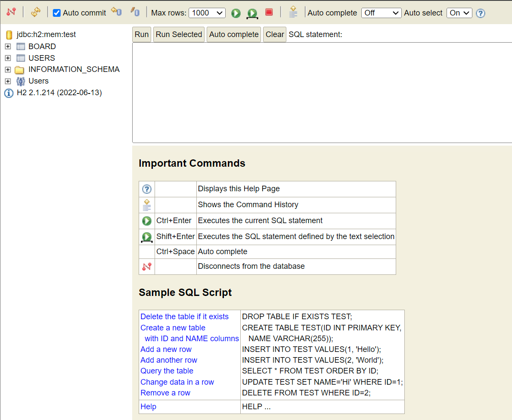Click the Run button
The height and width of the screenshot is (420, 512).
tap(142, 34)
